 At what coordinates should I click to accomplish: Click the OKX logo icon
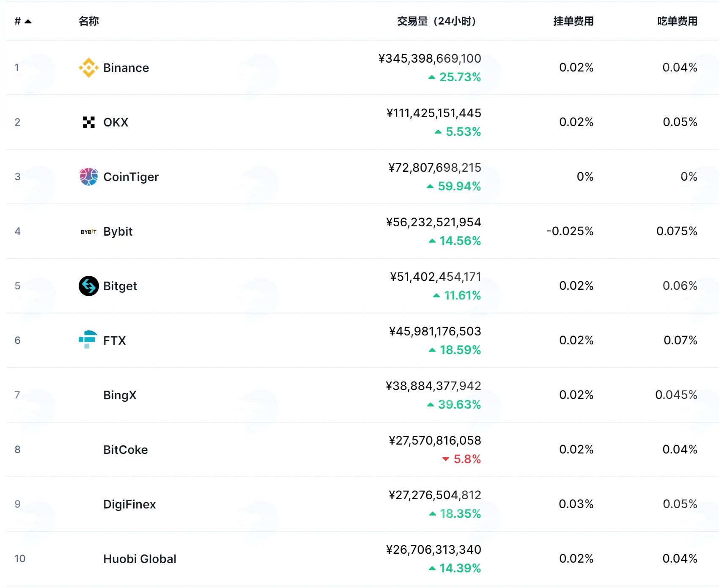(89, 122)
